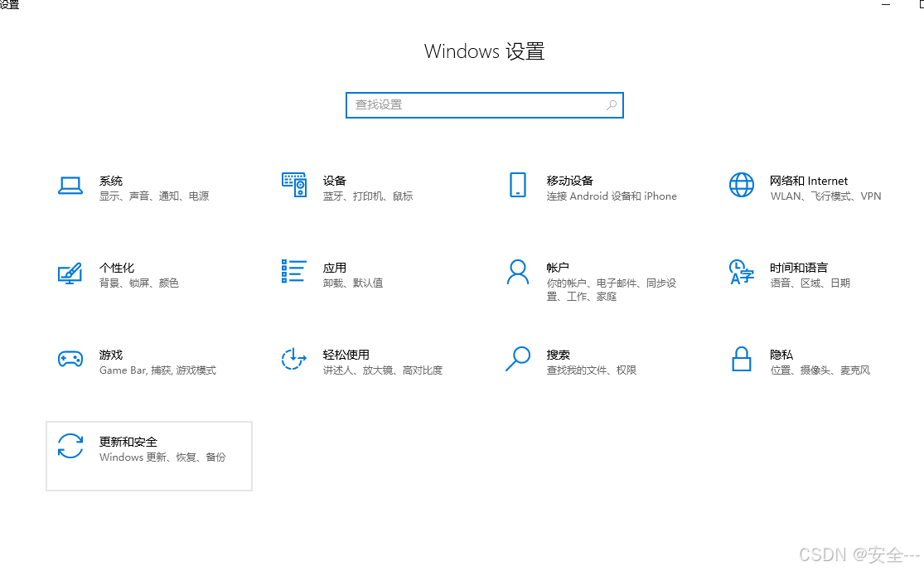Open the 更新和安全 settings title
924x571 pixels.
pyautogui.click(x=128, y=442)
